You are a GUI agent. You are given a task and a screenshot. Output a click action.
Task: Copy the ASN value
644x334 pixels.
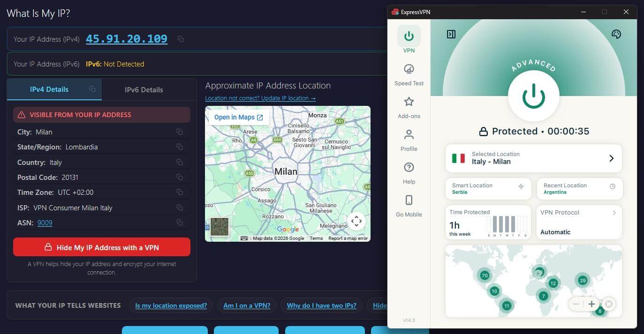click(x=180, y=223)
